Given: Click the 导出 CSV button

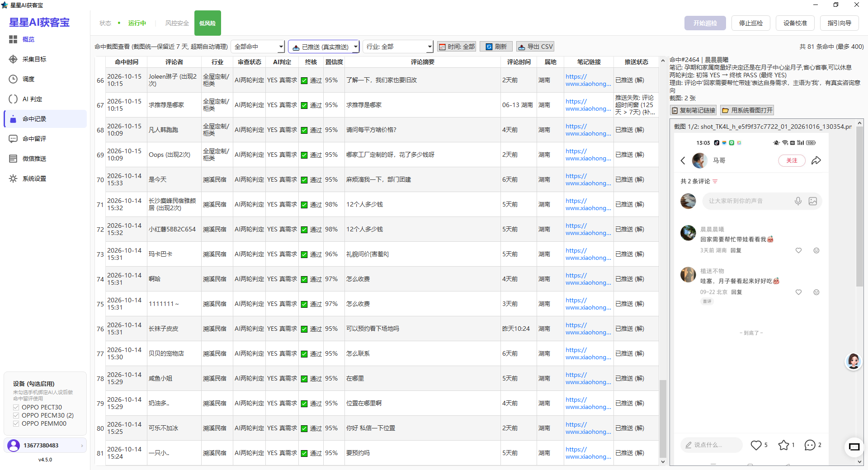Looking at the screenshot, I should [x=535, y=47].
